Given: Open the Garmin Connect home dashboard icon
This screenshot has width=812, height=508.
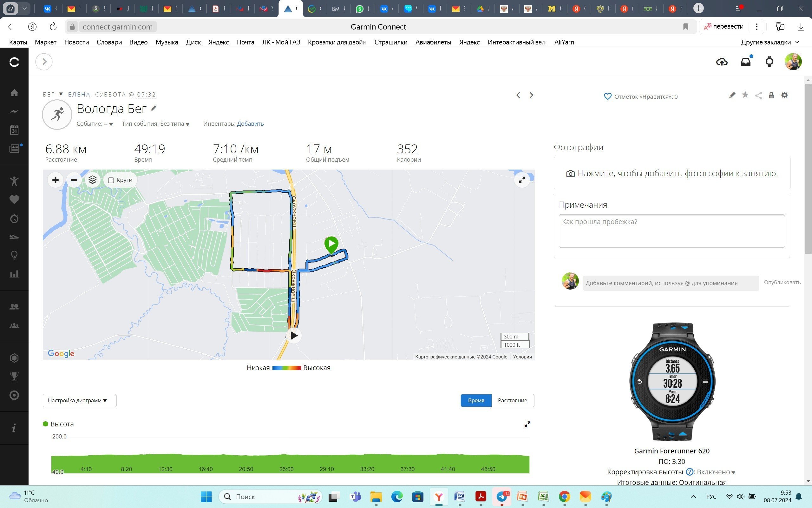Looking at the screenshot, I should click(14, 93).
